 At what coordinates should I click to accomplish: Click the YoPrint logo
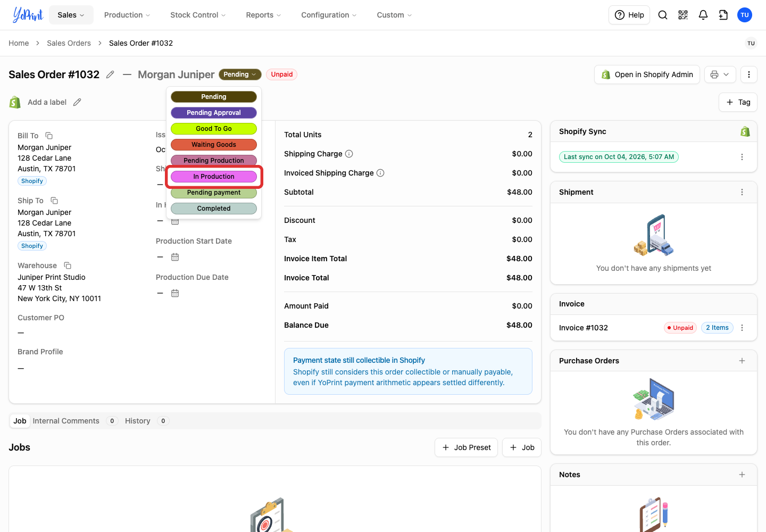coord(28,15)
